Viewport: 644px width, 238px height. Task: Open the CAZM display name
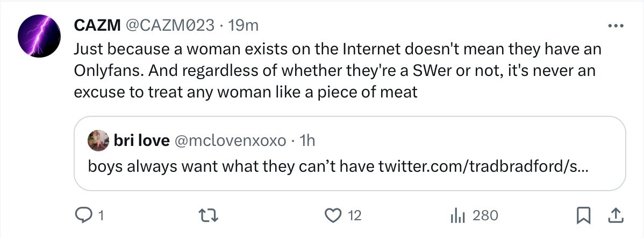97,26
